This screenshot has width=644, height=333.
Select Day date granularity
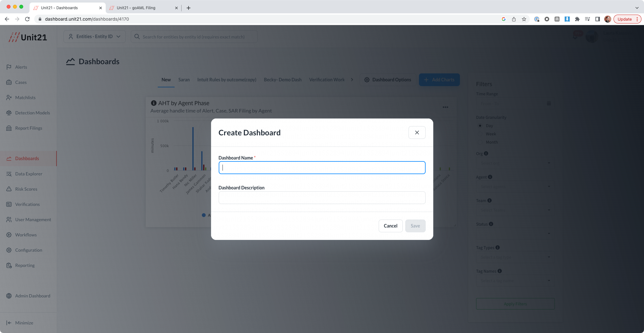point(480,126)
